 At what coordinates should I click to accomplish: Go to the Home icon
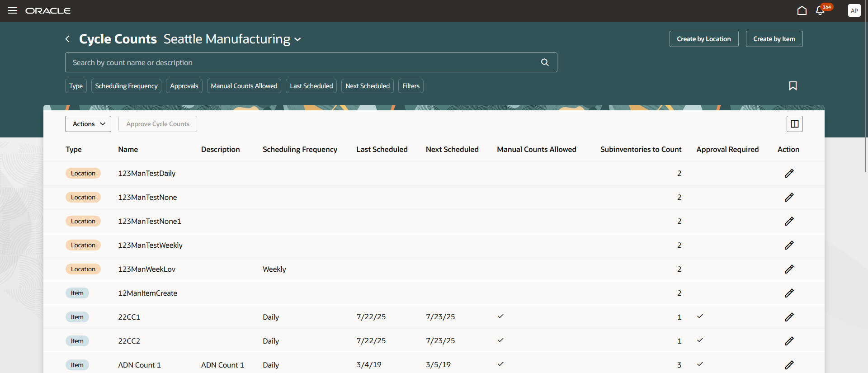coord(802,10)
